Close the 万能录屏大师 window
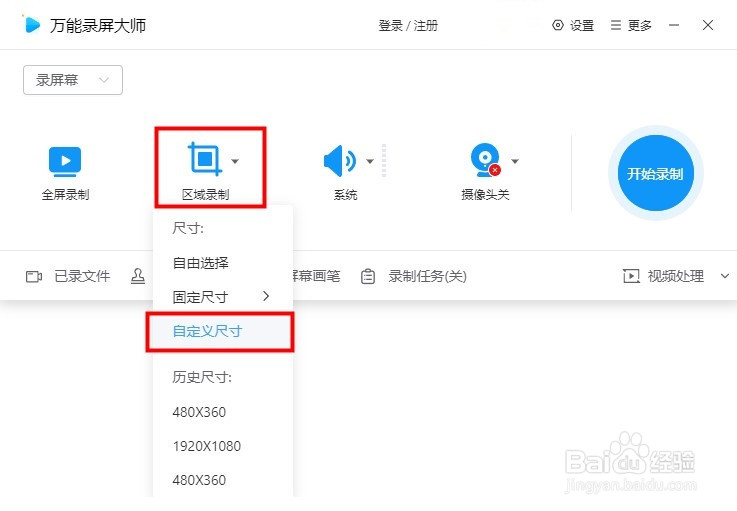The image size is (737, 511). [x=708, y=25]
